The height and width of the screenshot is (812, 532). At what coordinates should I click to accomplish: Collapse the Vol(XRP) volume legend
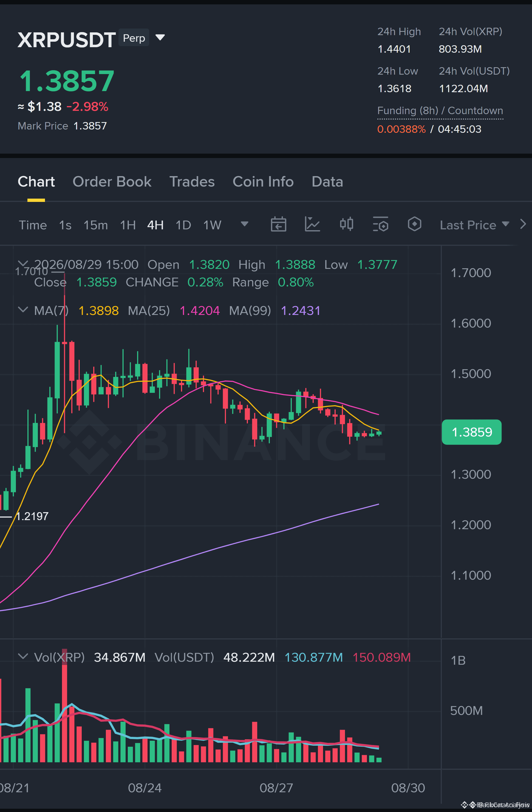[23, 656]
